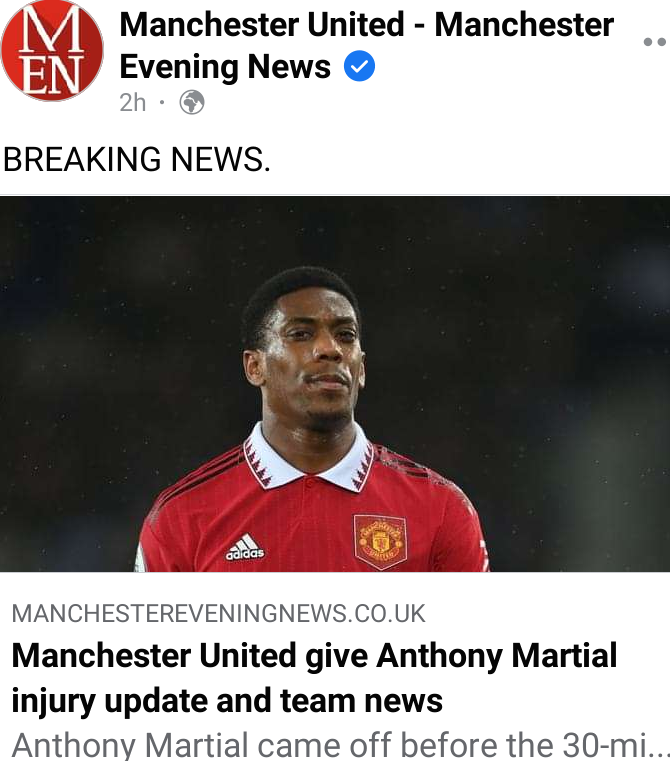Select the BREAKING NEWS caption text
This screenshot has height=761, width=670.
coord(136,159)
